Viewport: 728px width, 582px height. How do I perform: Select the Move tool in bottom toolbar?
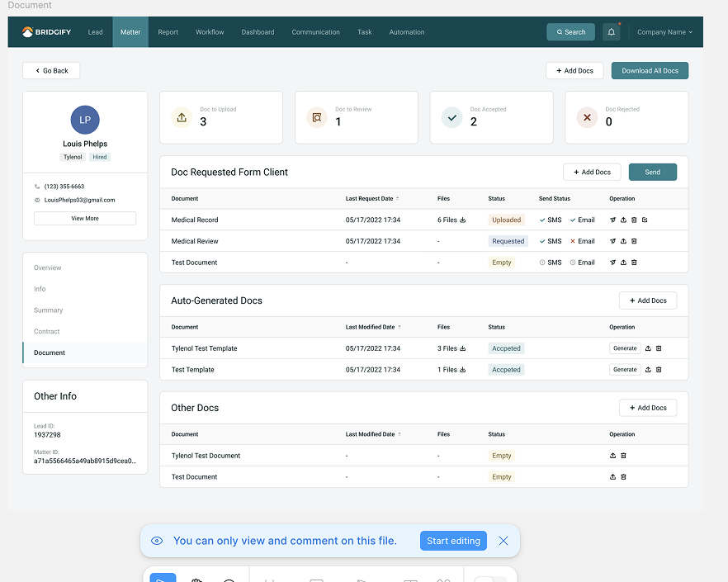click(163, 577)
